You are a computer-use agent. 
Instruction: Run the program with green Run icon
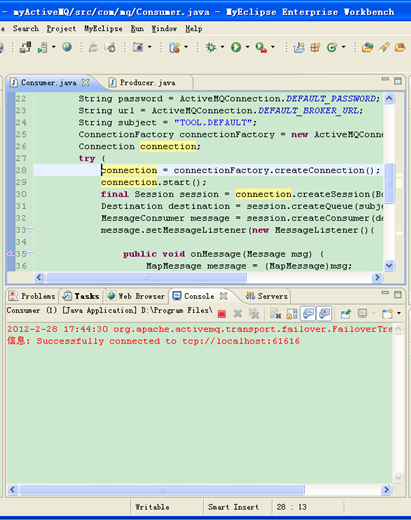pos(236,47)
